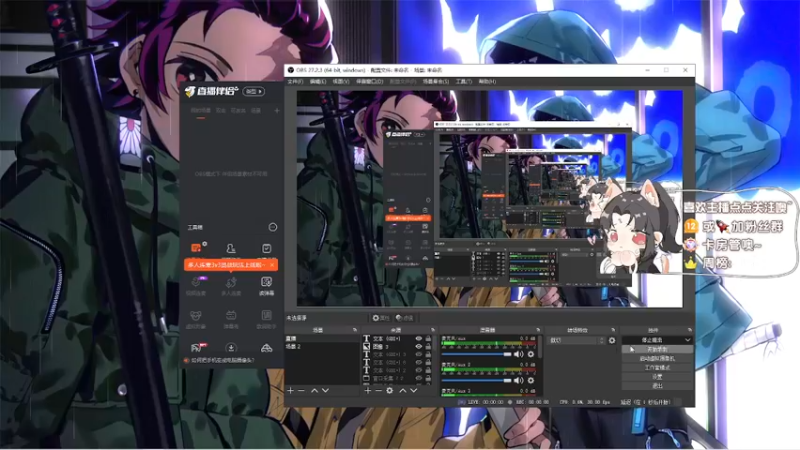Add a new scene with the plus icon
The width and height of the screenshot is (800, 450).
(x=290, y=390)
